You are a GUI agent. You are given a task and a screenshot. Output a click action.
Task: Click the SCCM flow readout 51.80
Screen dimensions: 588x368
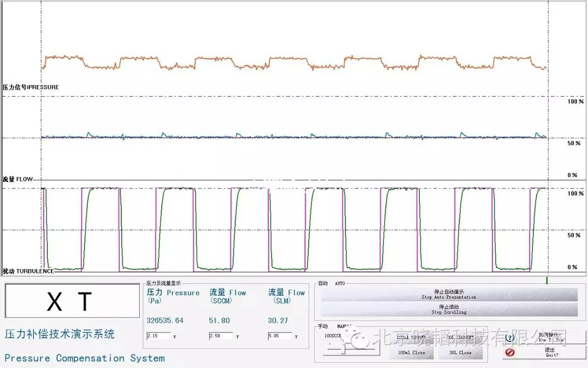click(x=219, y=321)
